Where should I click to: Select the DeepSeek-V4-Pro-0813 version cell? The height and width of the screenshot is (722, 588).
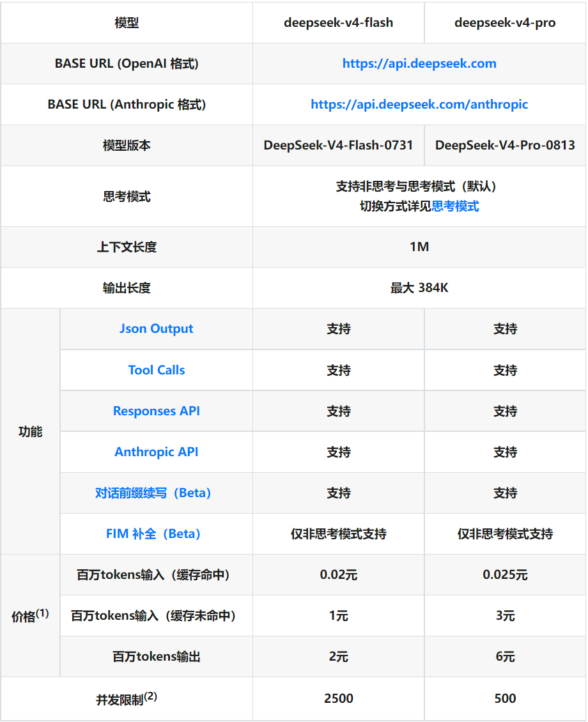coord(505,146)
